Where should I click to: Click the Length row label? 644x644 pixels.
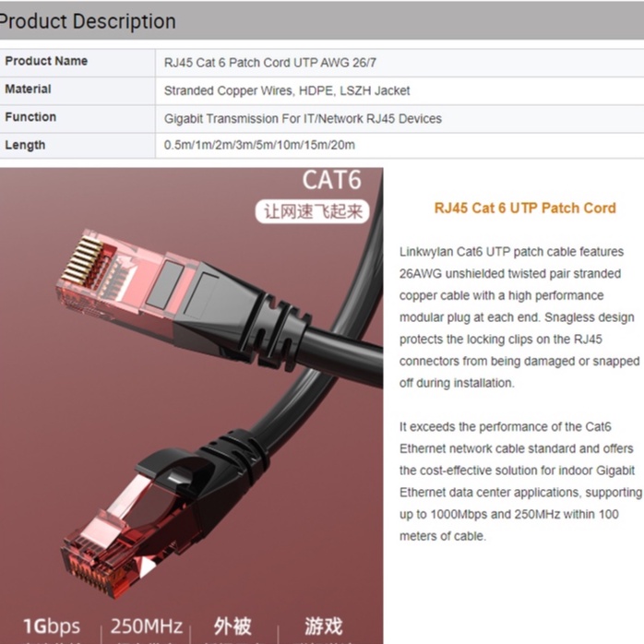25,145
